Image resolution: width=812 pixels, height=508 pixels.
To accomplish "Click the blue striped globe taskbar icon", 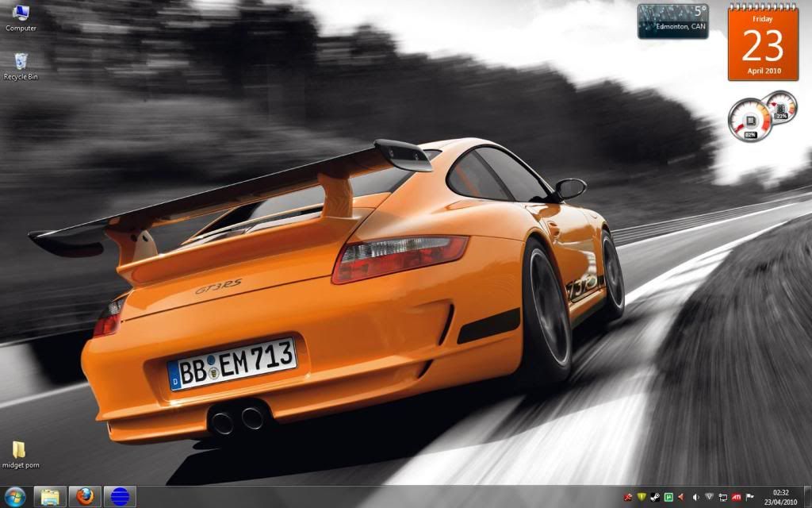I will tap(120, 497).
